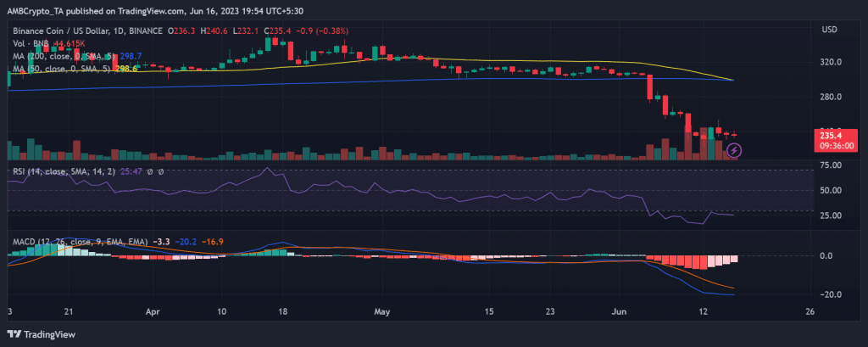Open the TradingView logo link
Image resolution: width=868 pixels, height=347 pixels.
tap(42, 334)
